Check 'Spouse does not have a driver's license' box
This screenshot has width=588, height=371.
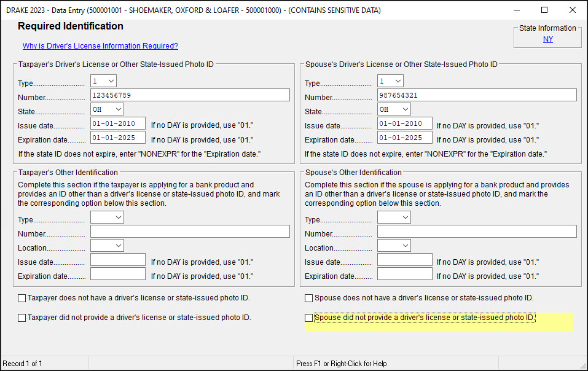(x=308, y=299)
